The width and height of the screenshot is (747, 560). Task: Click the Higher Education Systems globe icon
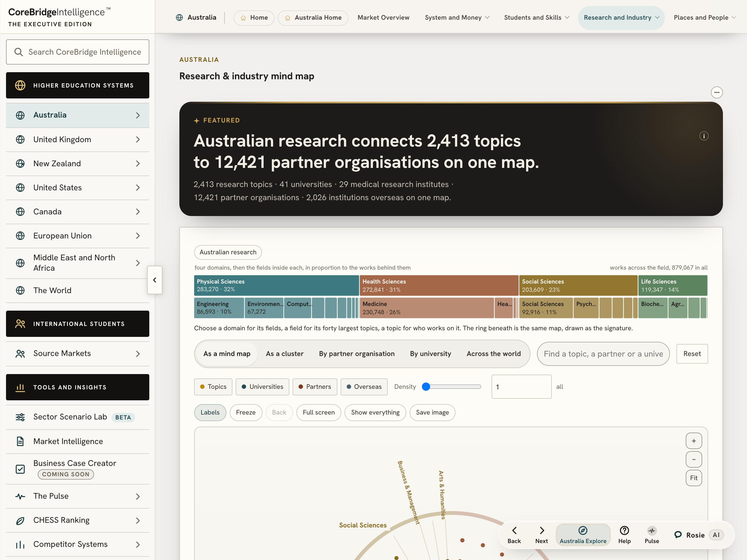point(20,86)
